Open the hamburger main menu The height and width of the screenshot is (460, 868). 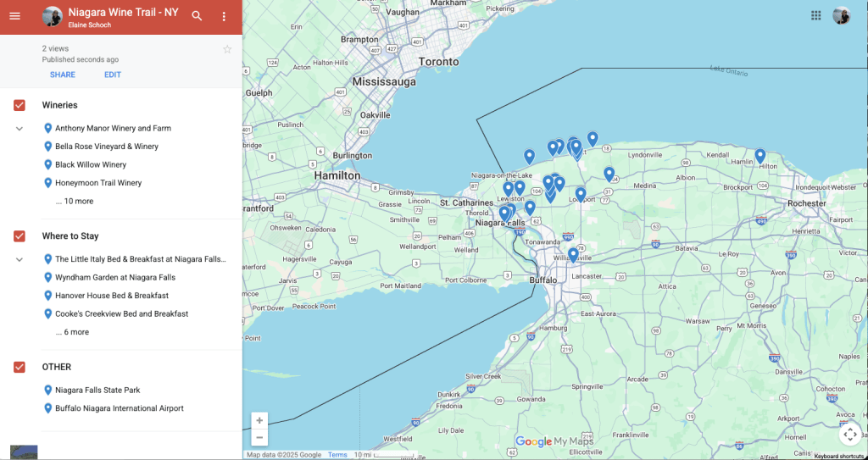coord(15,16)
